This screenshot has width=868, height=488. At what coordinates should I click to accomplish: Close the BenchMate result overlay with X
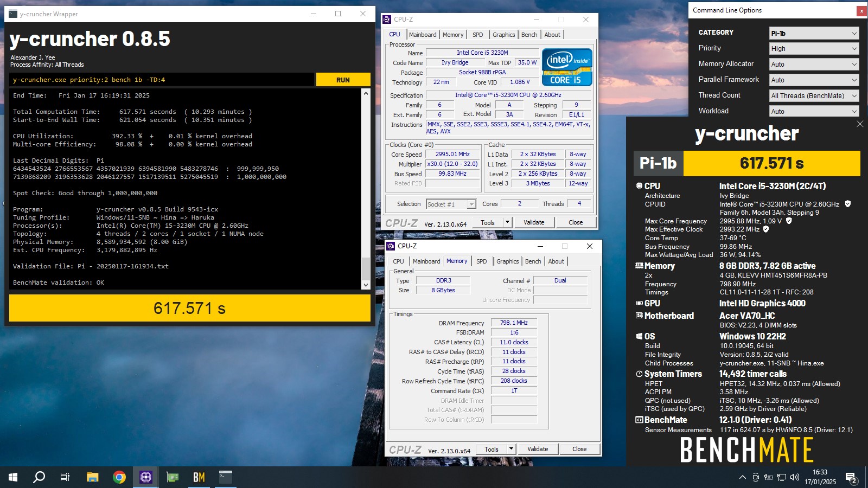click(x=860, y=124)
